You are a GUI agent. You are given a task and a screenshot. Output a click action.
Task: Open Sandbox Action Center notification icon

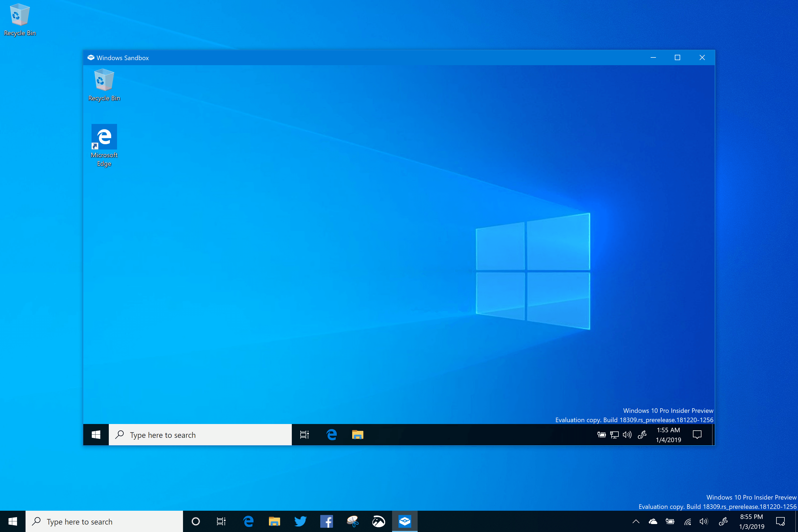(x=697, y=435)
